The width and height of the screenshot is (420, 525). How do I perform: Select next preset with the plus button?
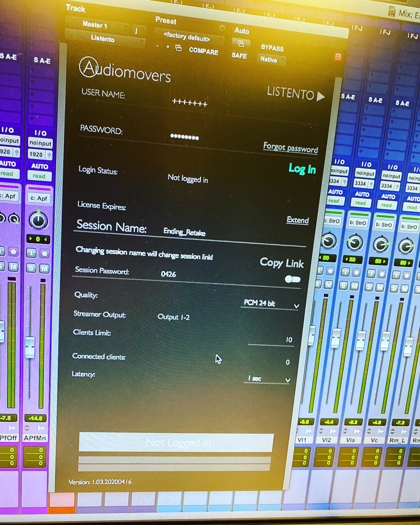point(168,47)
